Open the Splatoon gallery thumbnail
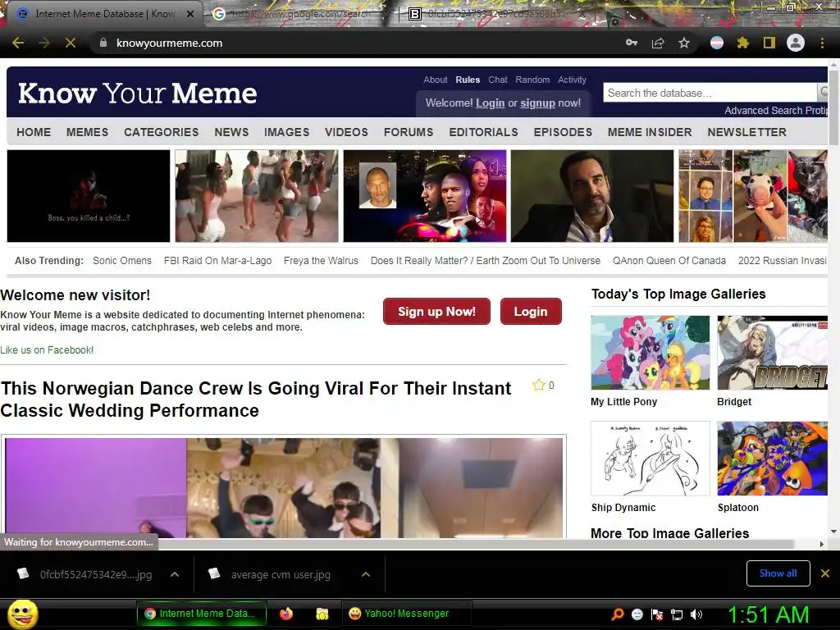The height and width of the screenshot is (630, 840). point(772,459)
